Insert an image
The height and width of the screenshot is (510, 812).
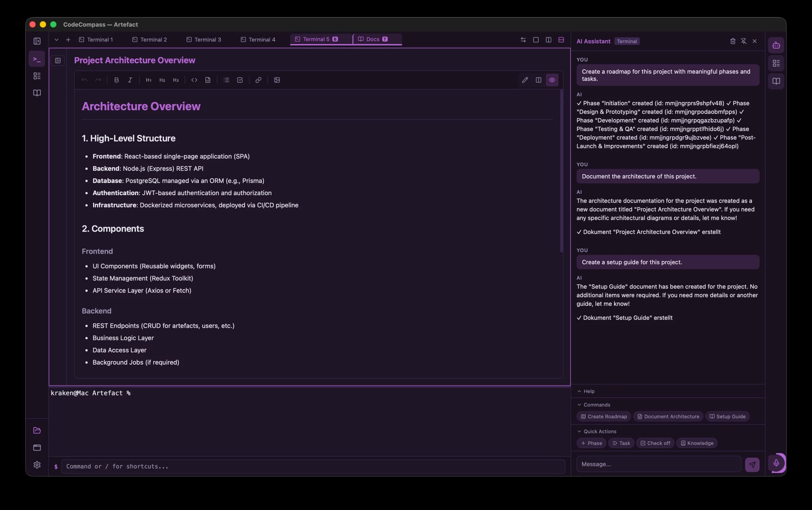[277, 80]
